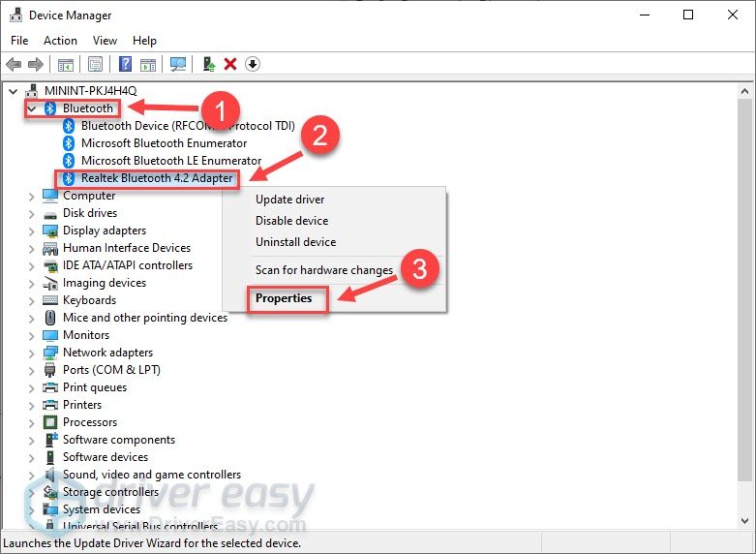Open the Action menu
756x554 pixels.
pos(60,41)
